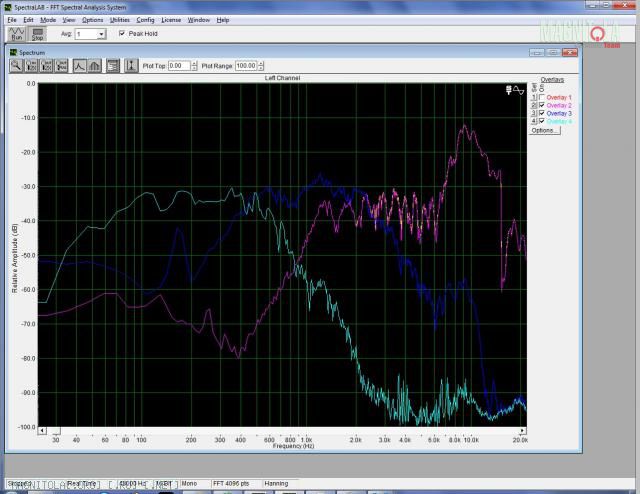Uncheck the Overlay 4 checkbox
The width and height of the screenshot is (640, 494).
click(542, 121)
